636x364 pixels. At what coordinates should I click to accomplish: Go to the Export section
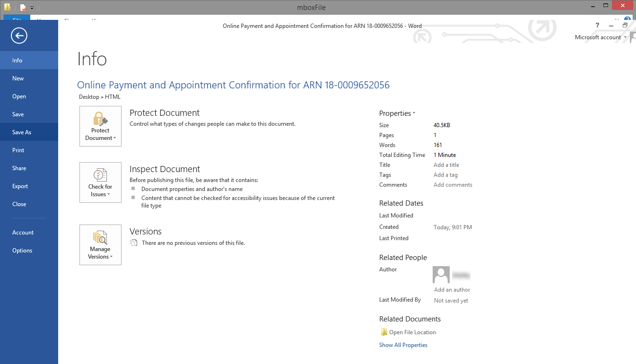pos(20,186)
